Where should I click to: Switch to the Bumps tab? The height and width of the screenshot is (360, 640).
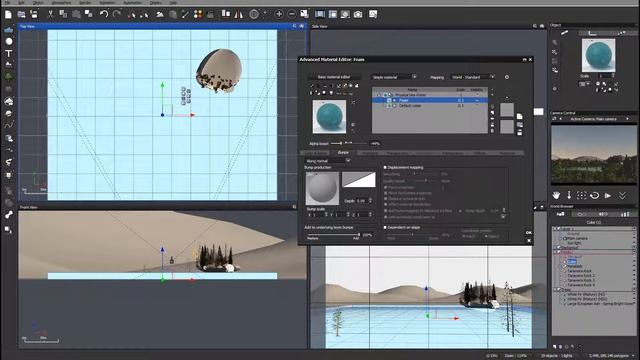click(x=343, y=153)
